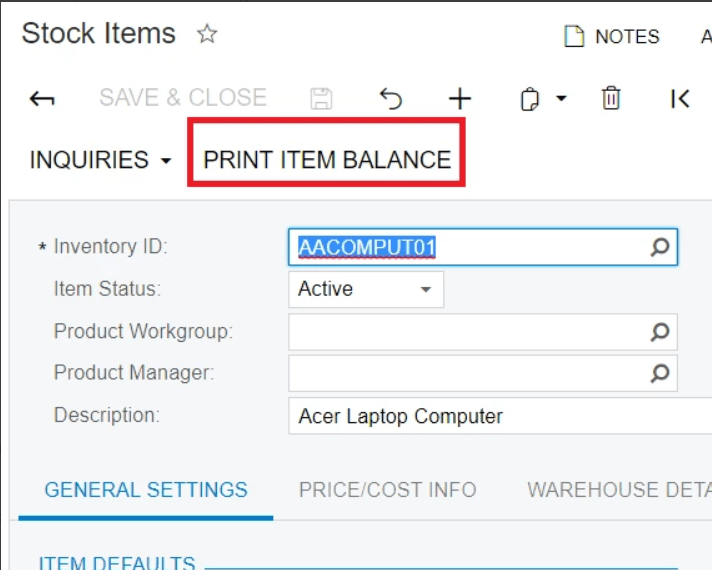Open the Inquiries menu

coord(100,160)
